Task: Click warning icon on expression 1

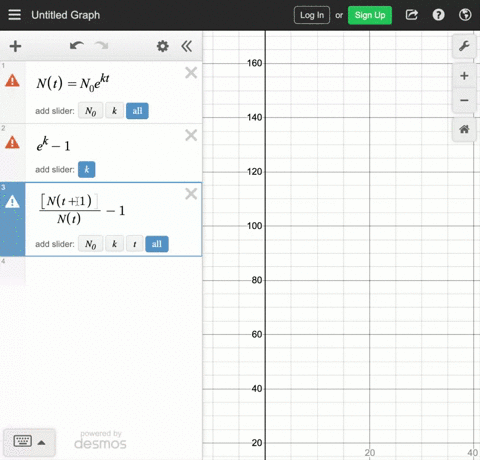Action: (12, 81)
